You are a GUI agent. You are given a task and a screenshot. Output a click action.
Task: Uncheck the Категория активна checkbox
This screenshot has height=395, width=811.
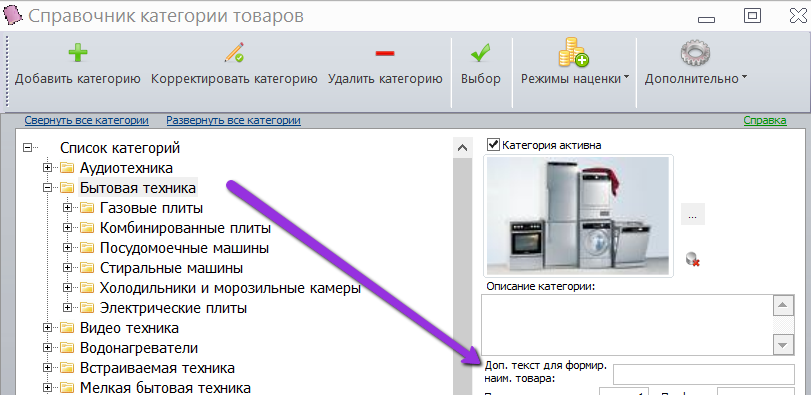(x=493, y=144)
